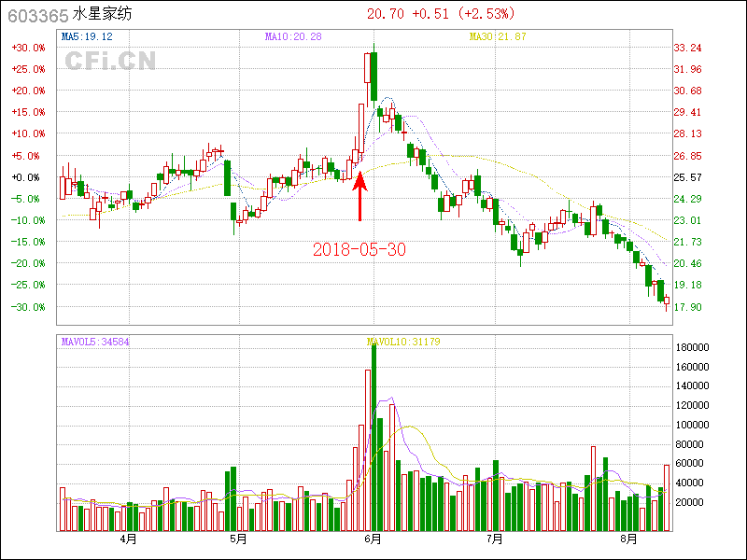Click the CFi.CN watermark logo
This screenshot has width=747, height=560.
110,61
